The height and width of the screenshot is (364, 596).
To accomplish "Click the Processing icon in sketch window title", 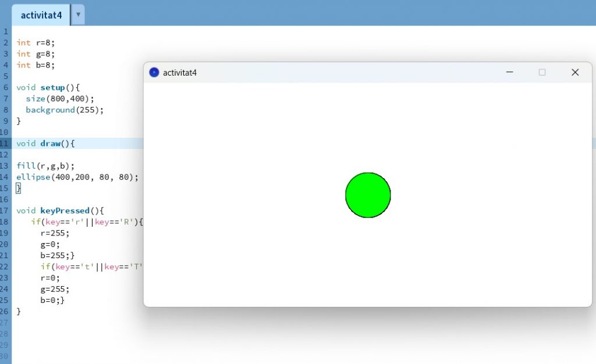I will click(154, 72).
